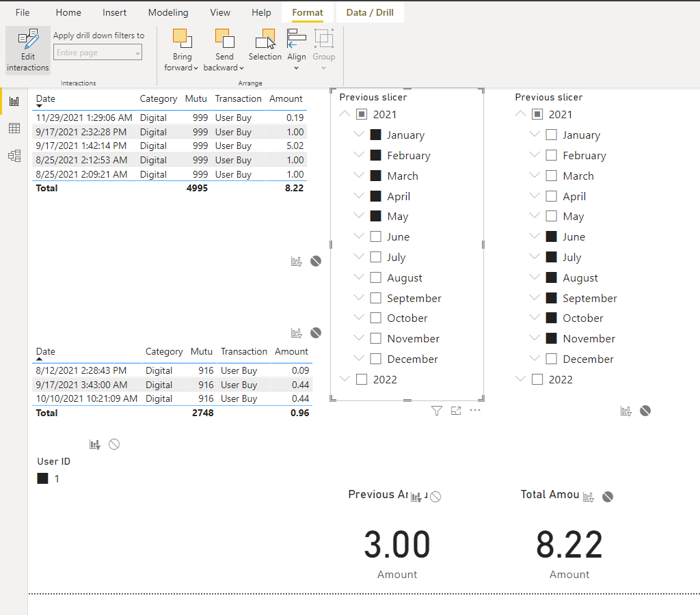The width and height of the screenshot is (700, 615).
Task: Uncheck August in the right slicer
Action: coord(552,277)
